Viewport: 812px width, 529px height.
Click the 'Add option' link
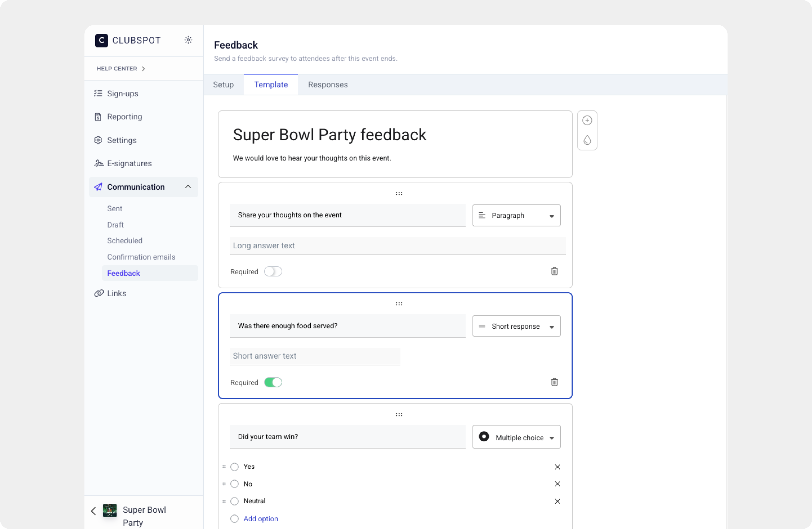pyautogui.click(x=261, y=518)
